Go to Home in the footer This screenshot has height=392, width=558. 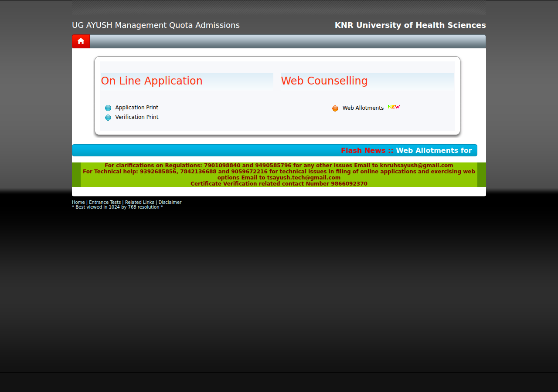coord(78,203)
